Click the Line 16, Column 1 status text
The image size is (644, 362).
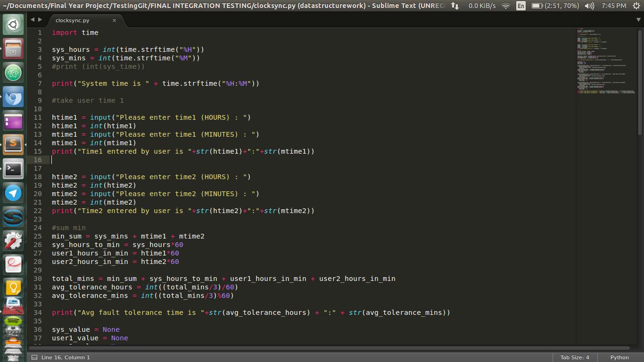tap(66, 357)
